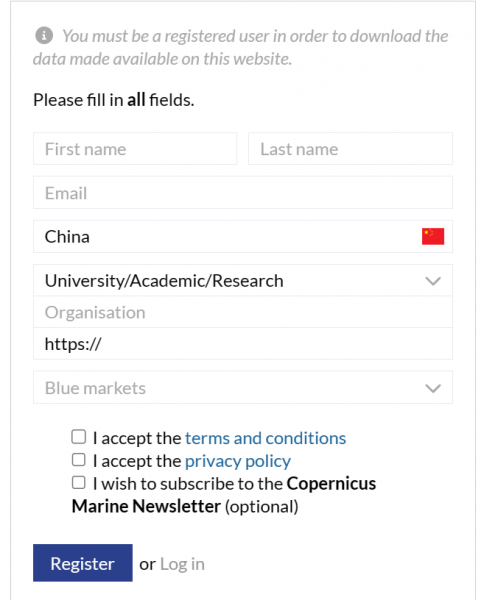Open the Log in link
Viewport: 484px width, 600px height.
pos(182,564)
